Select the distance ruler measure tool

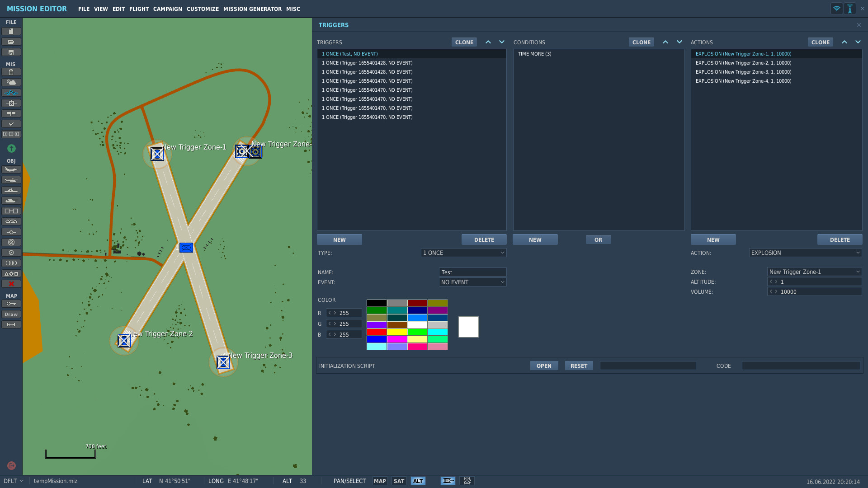click(11, 324)
